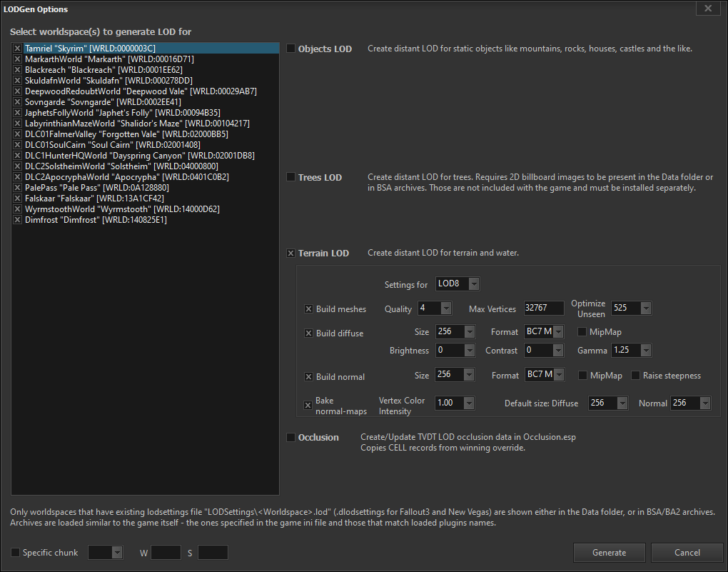Open the Specific chunk size dropdown

coord(117,553)
